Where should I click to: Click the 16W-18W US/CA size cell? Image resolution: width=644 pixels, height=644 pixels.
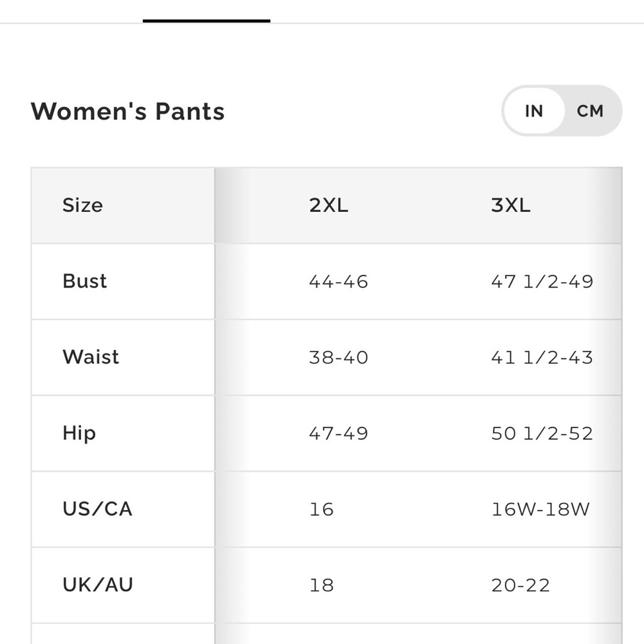(540, 509)
